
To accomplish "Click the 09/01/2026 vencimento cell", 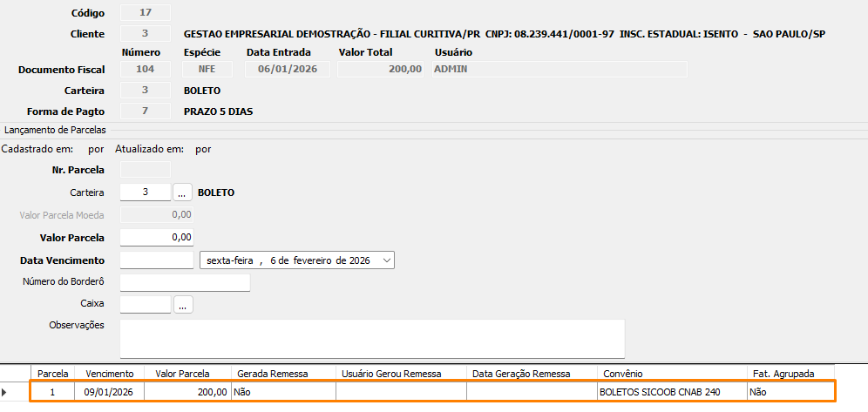I will 109,393.
